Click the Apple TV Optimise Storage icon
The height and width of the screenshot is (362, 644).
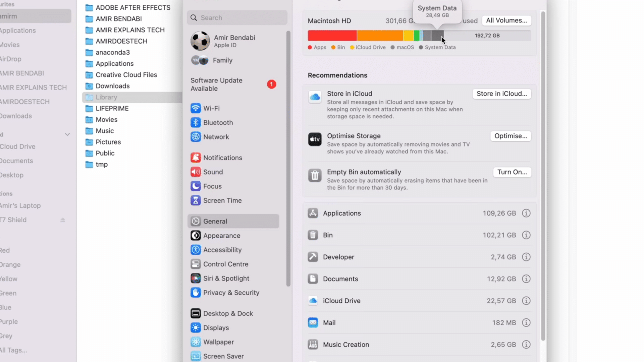click(315, 139)
